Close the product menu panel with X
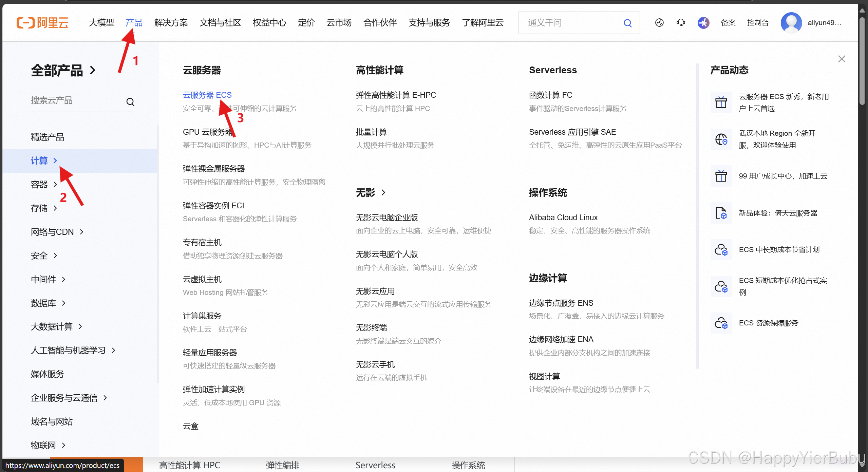 point(842,59)
